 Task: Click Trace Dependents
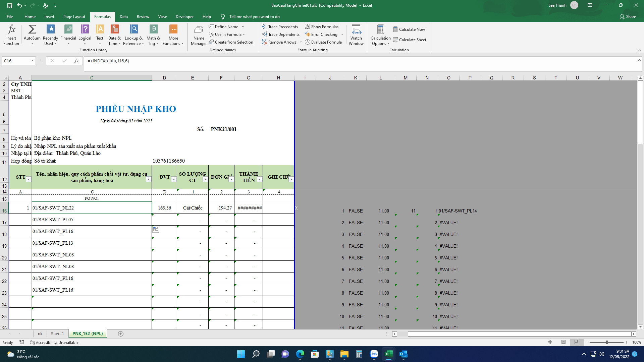281,34
